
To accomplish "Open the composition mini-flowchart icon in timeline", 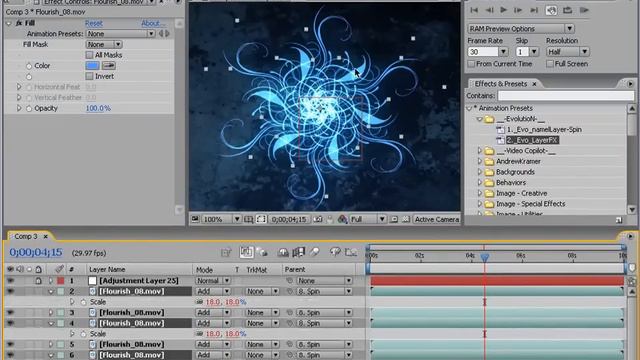I will click(x=226, y=253).
